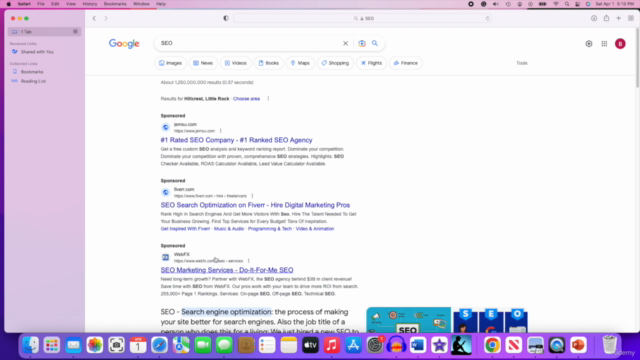The width and height of the screenshot is (640, 360).
Task: Open the View menu
Action: pyautogui.click(x=71, y=4)
